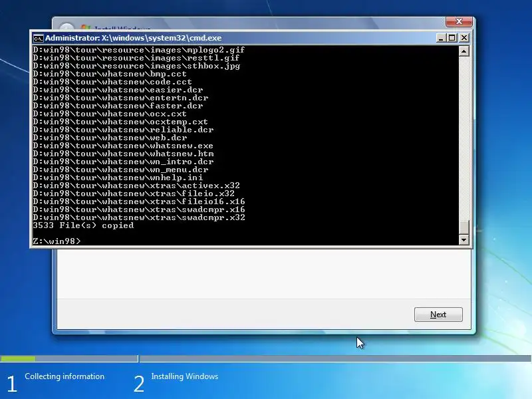The height and width of the screenshot is (399, 532).
Task: Click the fileio16.x16 output line
Action: pos(139,201)
